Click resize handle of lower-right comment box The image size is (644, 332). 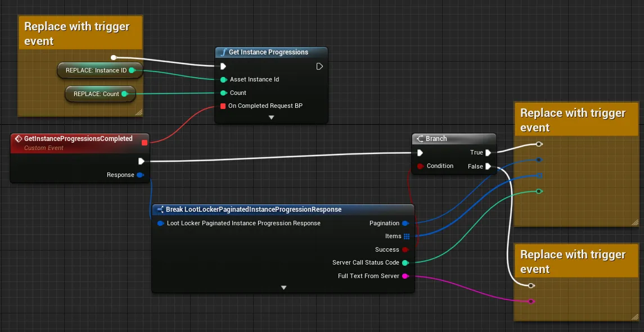(x=635, y=317)
